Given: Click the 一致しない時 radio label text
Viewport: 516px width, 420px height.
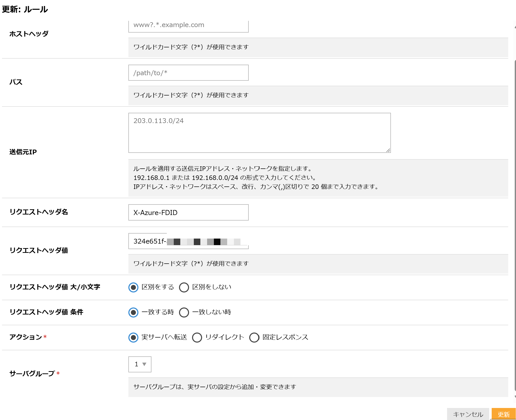Looking at the screenshot, I should point(212,312).
